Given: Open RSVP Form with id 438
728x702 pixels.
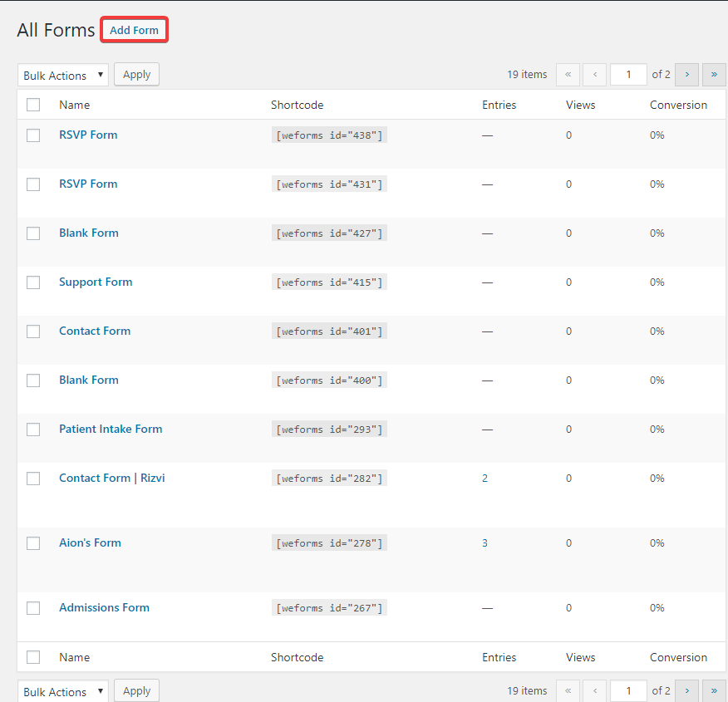Looking at the screenshot, I should tap(88, 135).
